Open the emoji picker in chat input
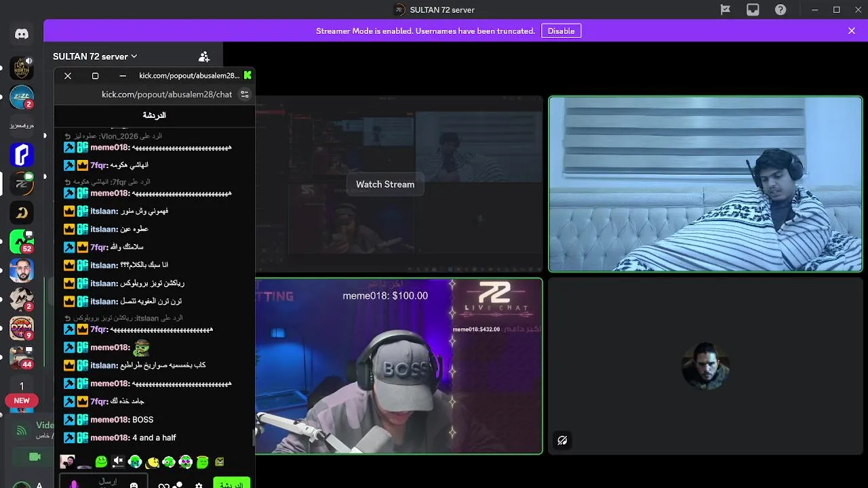 tap(134, 485)
